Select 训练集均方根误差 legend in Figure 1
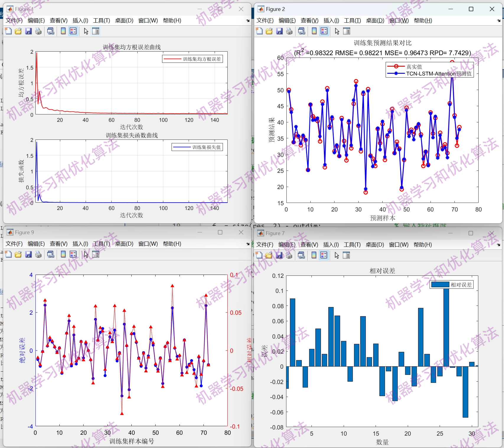The width and height of the screenshot is (504, 448). coord(193,59)
